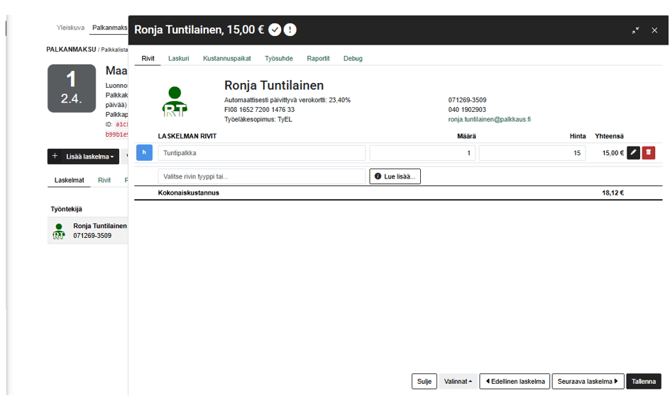
Task: Click the automatic tax card 23,40% text
Action: tap(287, 100)
